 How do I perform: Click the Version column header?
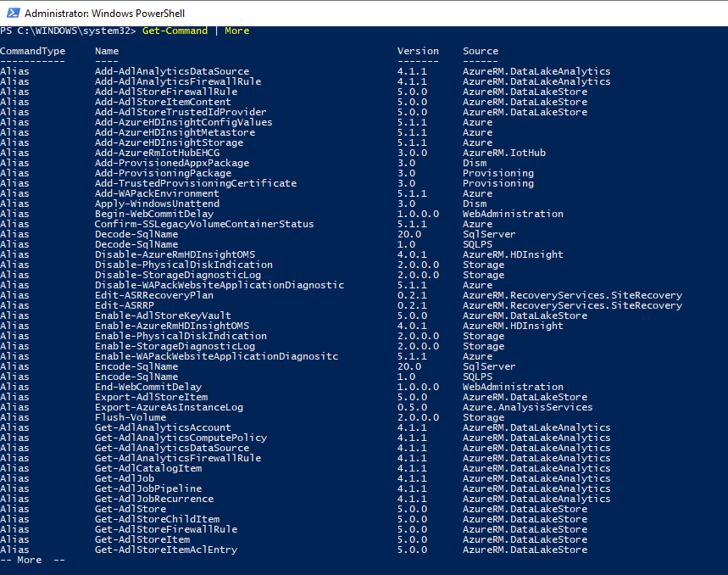click(416, 51)
